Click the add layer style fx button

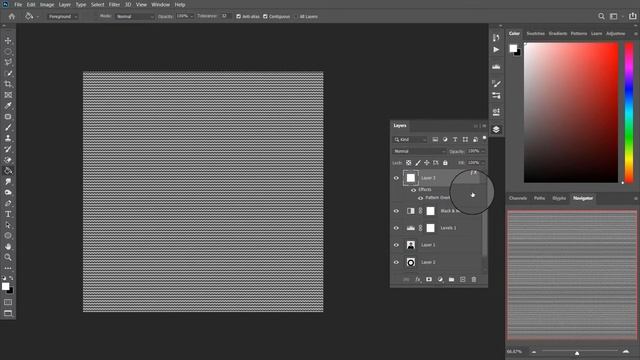tap(418, 280)
